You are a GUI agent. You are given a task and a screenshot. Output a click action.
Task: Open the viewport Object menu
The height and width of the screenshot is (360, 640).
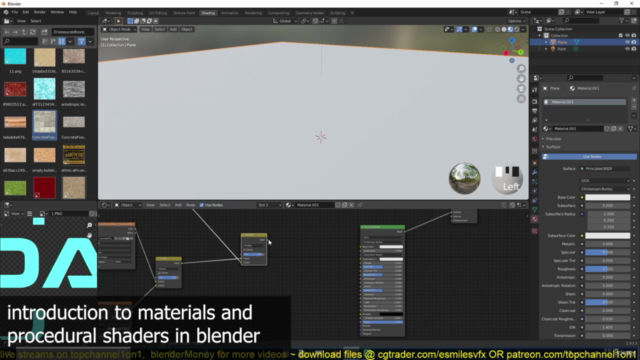tap(187, 29)
